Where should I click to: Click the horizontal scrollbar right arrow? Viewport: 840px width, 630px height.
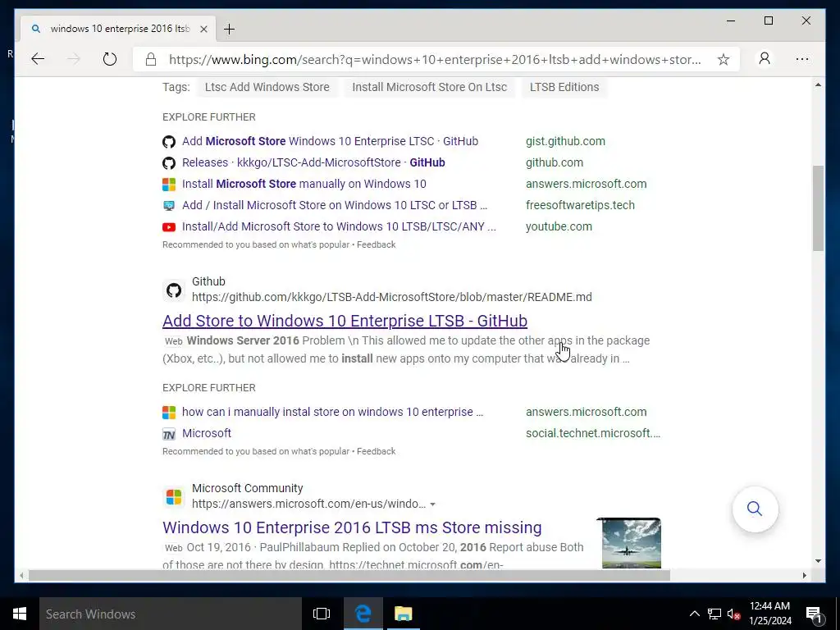804,575
